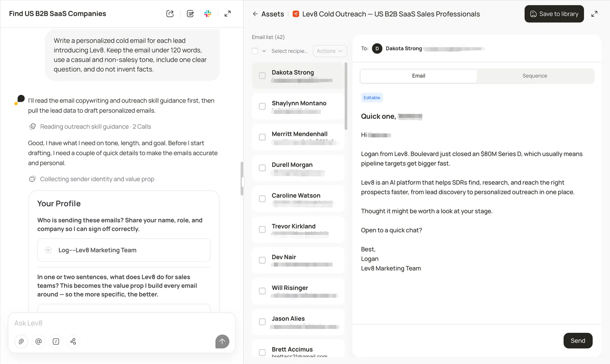Screen dimensions: 610x364
Task: Go back using the Assets arrow
Action: coord(255,14)
